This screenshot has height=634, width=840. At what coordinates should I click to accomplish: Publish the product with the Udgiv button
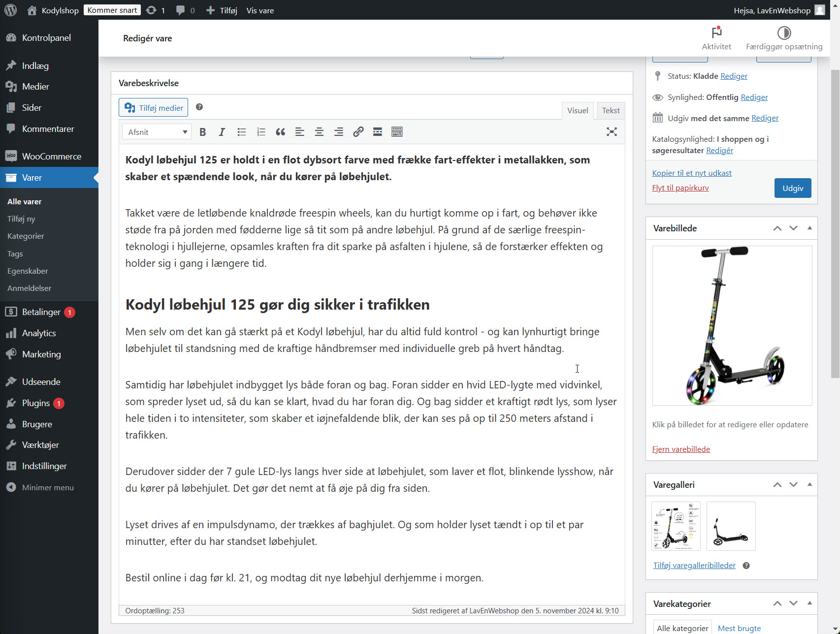point(792,188)
